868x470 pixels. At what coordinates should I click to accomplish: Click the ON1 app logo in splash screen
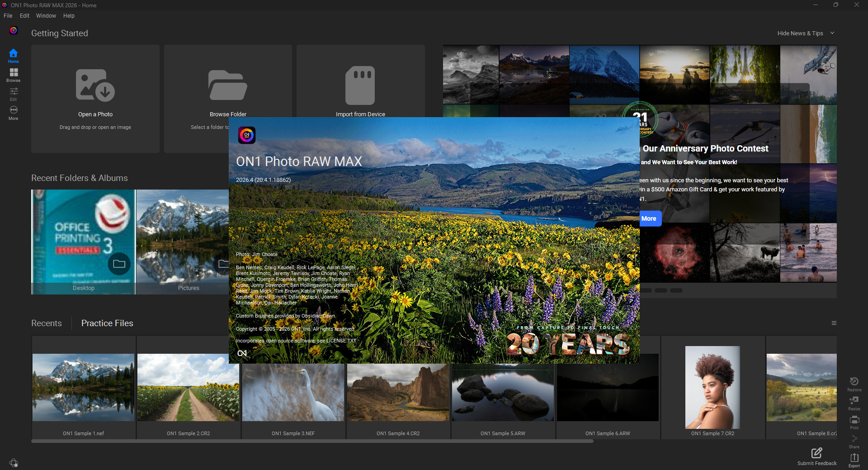pos(247,135)
